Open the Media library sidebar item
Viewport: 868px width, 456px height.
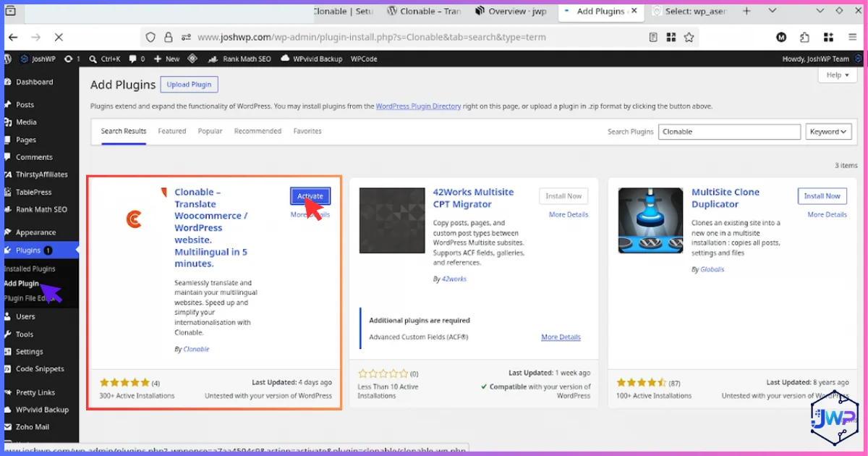pyautogui.click(x=26, y=122)
